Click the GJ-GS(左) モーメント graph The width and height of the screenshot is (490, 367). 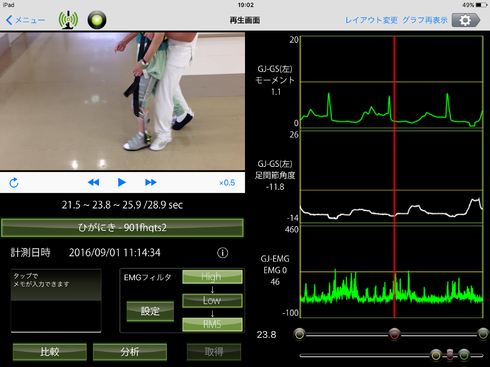coord(392,82)
